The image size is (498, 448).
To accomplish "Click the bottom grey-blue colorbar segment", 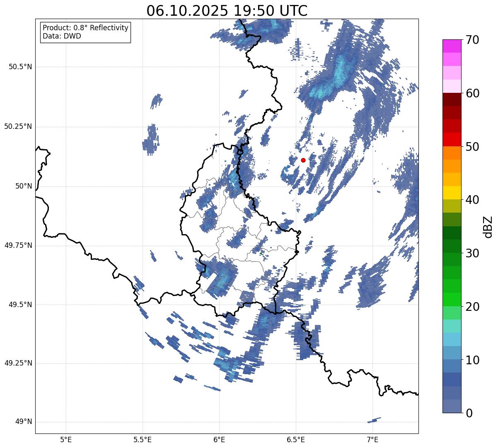I will click(x=452, y=406).
